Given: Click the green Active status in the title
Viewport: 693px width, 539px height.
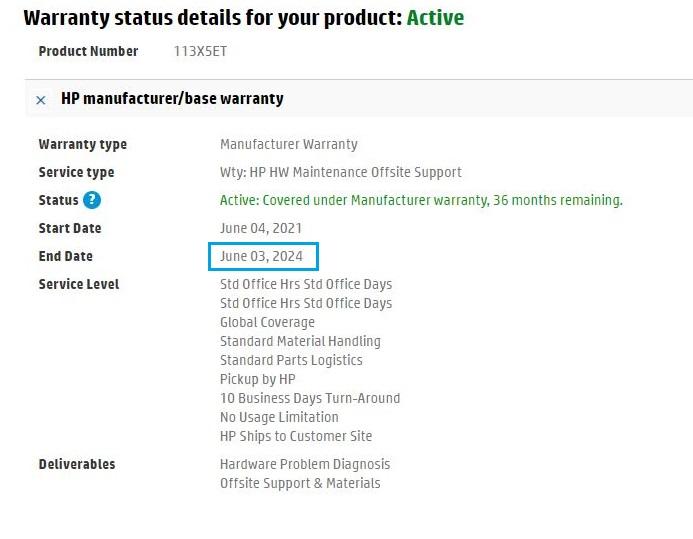Looking at the screenshot, I should tap(435, 18).
